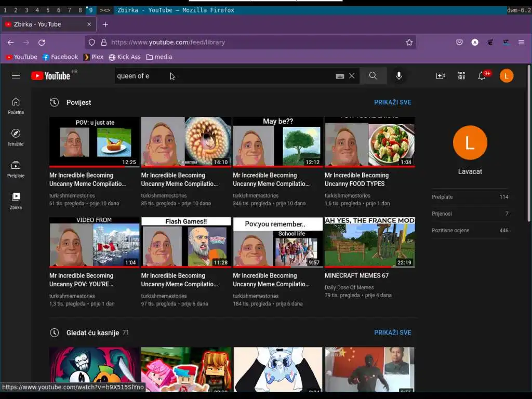532x399 pixels.
Task: Open the Gledat ću kasnije heading
Action: click(x=92, y=333)
